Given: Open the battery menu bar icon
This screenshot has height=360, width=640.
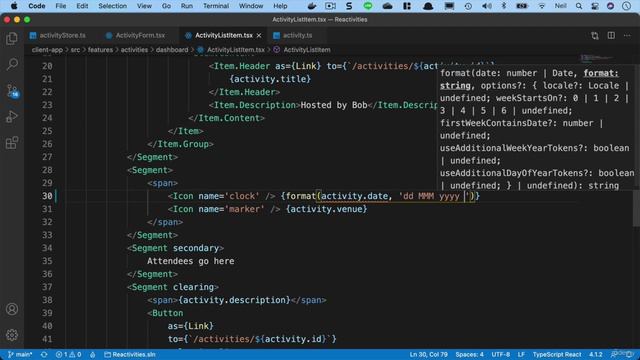Looking at the screenshot, I should point(522,6).
